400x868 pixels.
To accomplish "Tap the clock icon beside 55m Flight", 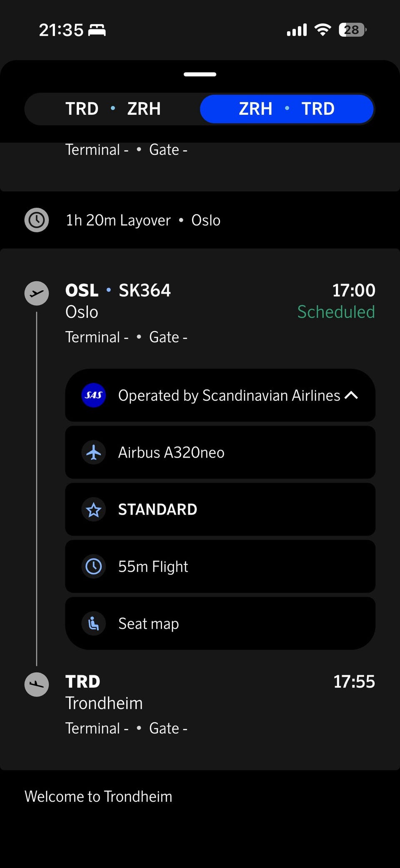I will pos(94,566).
